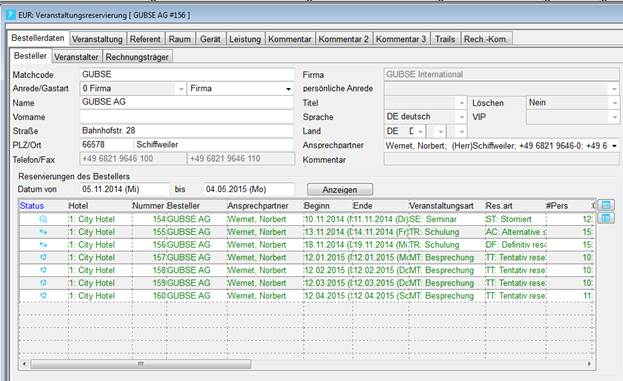Click the Matchcode field with GUBSE

coord(187,74)
